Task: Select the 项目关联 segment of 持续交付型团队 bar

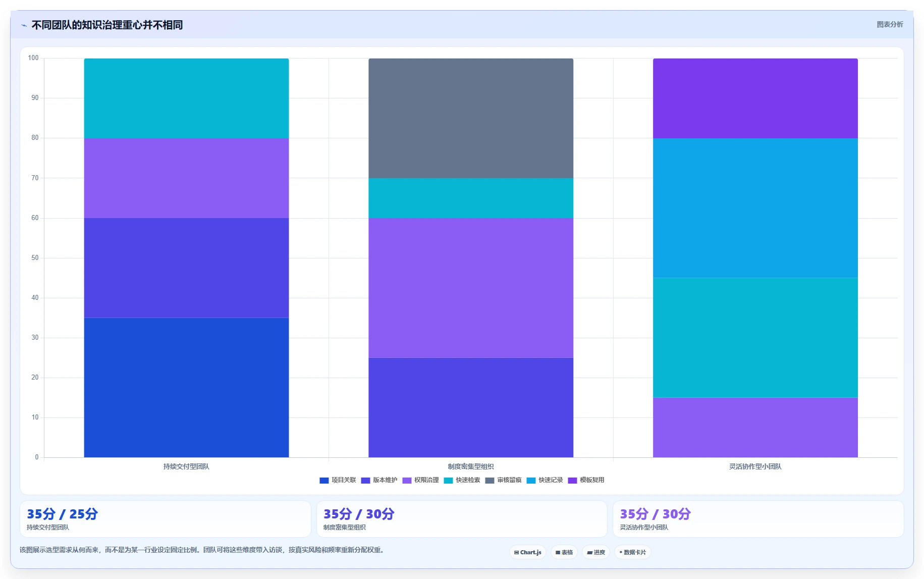Action: click(x=186, y=388)
